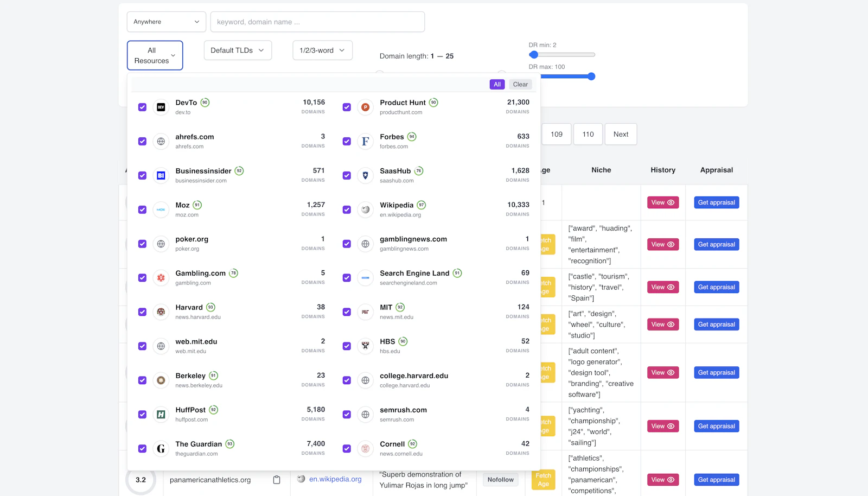The image size is (868, 496).
Task: Open the Anywhere search scope dropdown
Action: click(167, 22)
